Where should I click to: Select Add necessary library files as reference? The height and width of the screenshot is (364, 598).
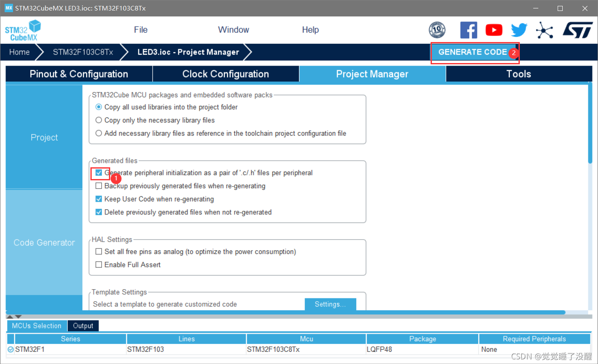tap(98, 133)
